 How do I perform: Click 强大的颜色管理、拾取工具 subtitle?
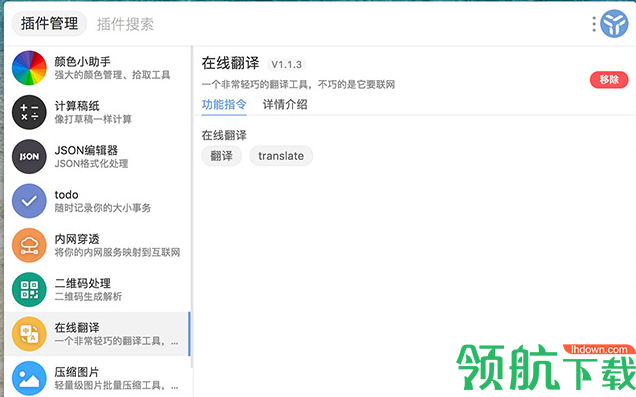pos(112,75)
